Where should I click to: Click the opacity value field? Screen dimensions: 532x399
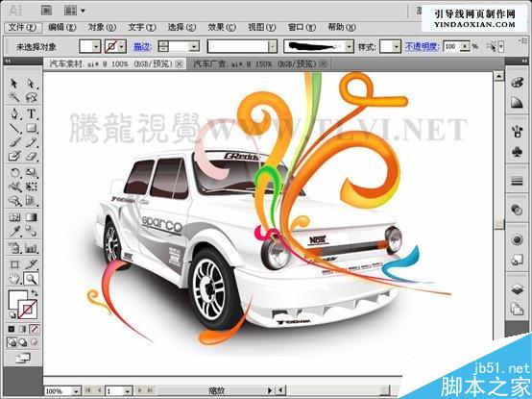point(452,46)
